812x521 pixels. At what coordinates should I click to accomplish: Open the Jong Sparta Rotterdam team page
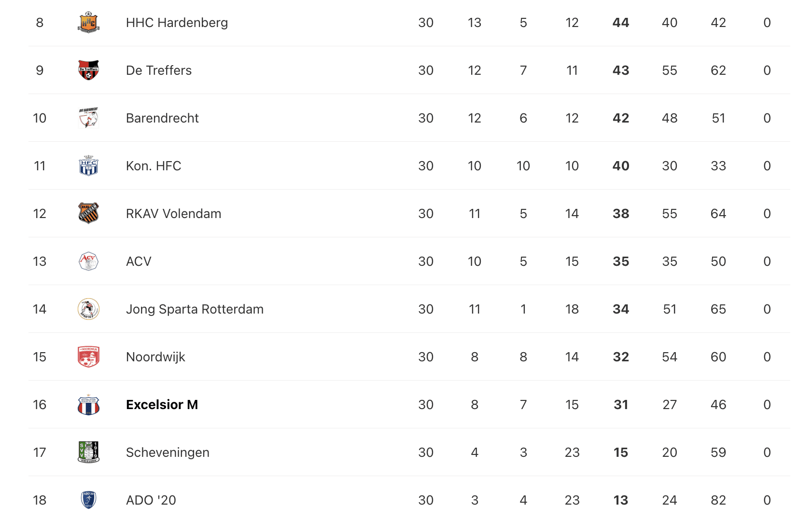point(195,309)
